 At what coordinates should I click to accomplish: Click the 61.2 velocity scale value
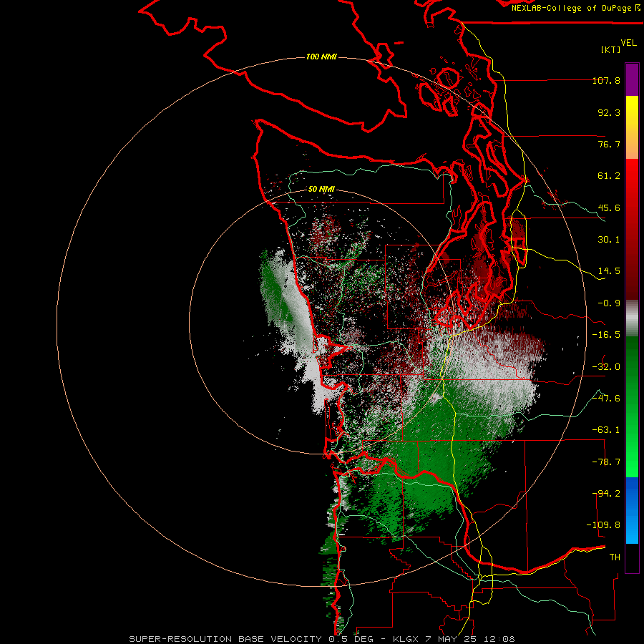pos(609,176)
